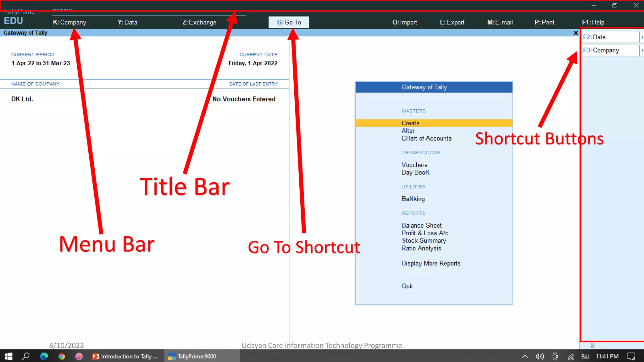Click the TallyPrime EDU logo
The height and width of the screenshot is (362, 644).
(19, 18)
